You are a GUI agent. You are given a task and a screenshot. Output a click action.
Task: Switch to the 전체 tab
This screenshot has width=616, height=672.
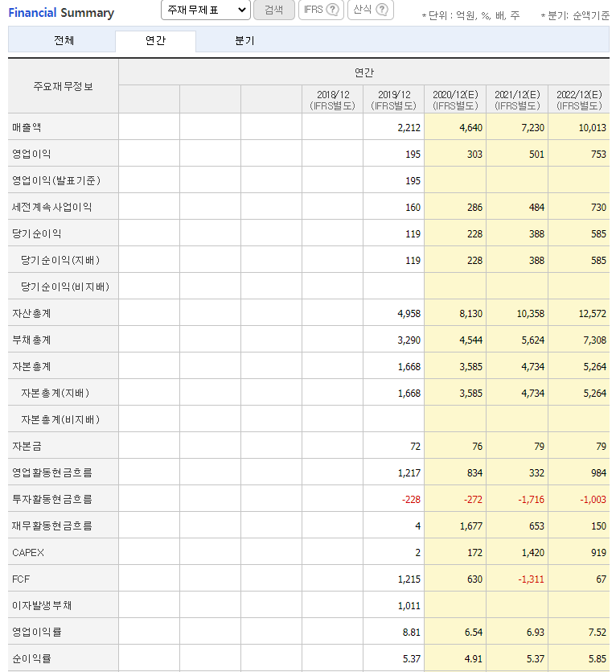(x=64, y=40)
